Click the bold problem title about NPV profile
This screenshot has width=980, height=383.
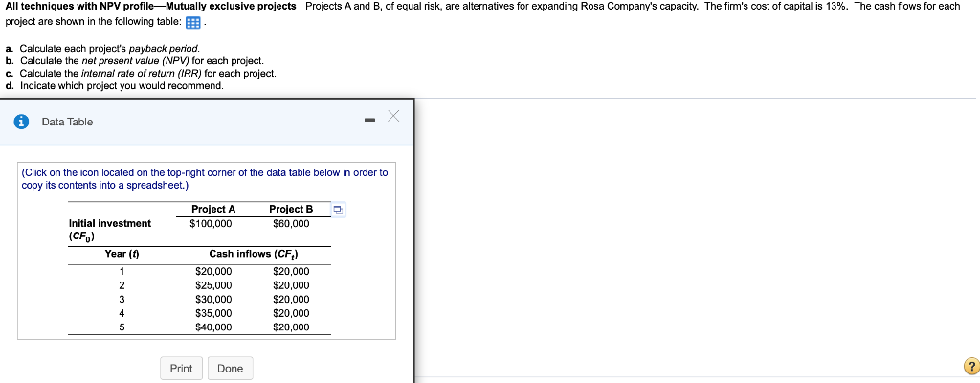(150, 6)
